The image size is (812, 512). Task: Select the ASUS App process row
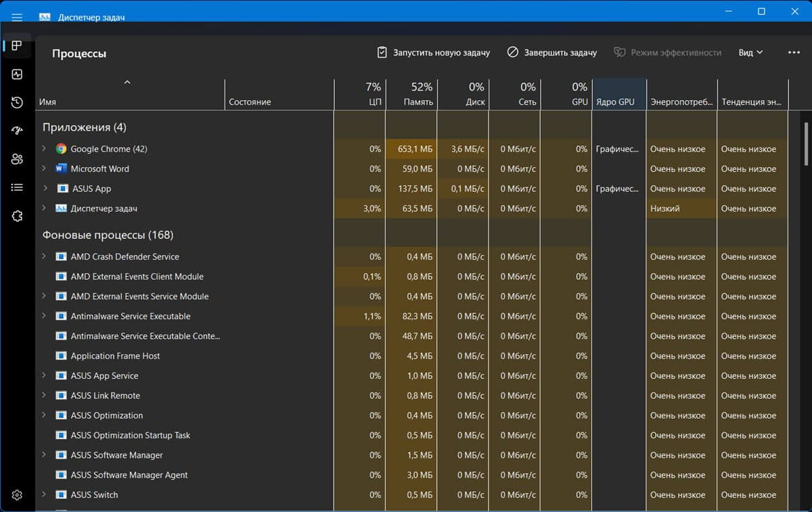point(411,189)
